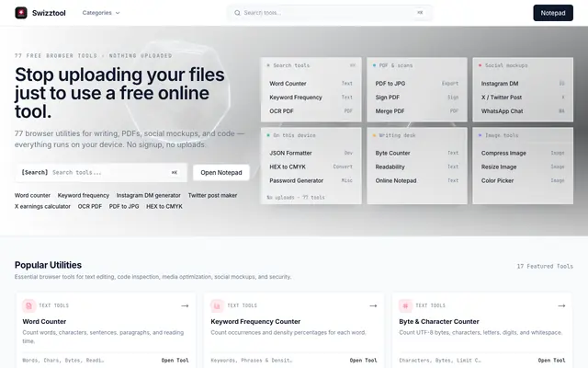Select Instagram DM in Social mockups panel
Image resolution: width=588 pixels, height=368 pixels.
(523, 84)
